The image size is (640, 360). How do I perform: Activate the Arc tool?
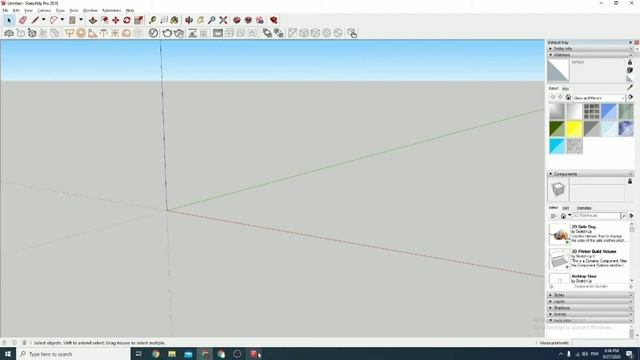tap(53, 20)
